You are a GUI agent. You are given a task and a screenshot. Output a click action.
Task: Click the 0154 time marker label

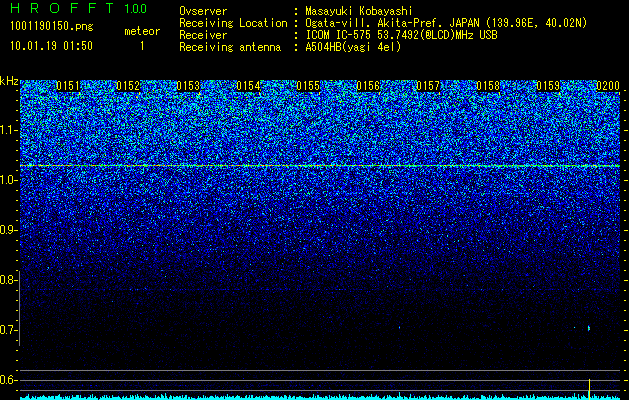[248, 86]
